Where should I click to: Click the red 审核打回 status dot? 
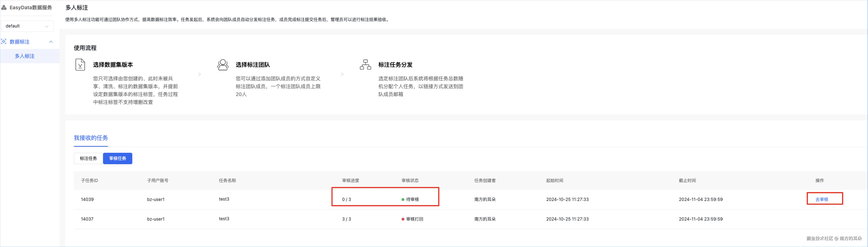click(x=403, y=219)
